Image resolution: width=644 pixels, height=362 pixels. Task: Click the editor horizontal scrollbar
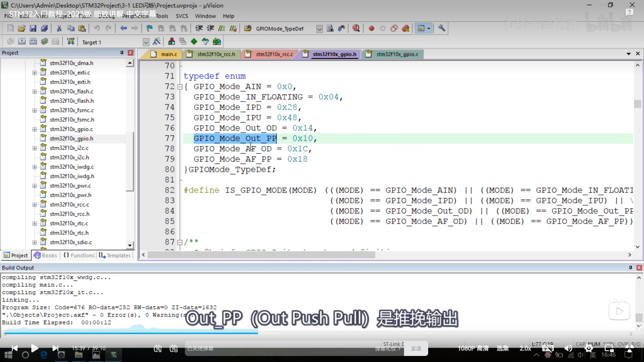[262, 255]
